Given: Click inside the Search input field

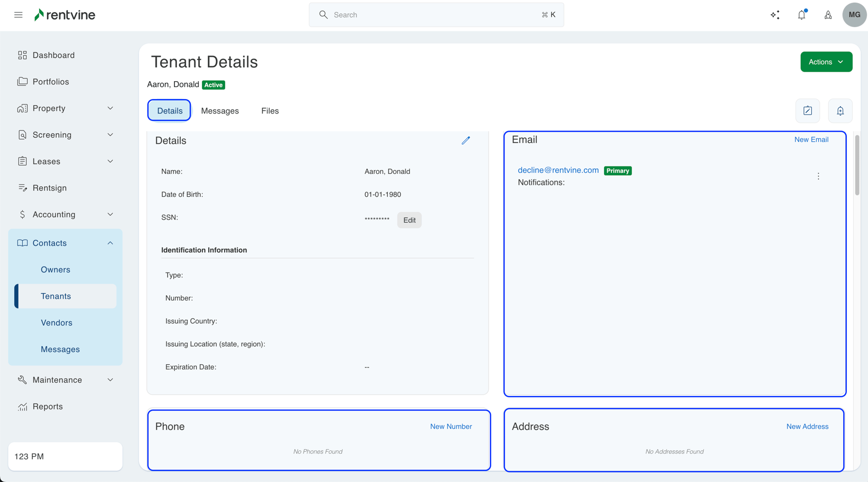Looking at the screenshot, I should coord(424,15).
